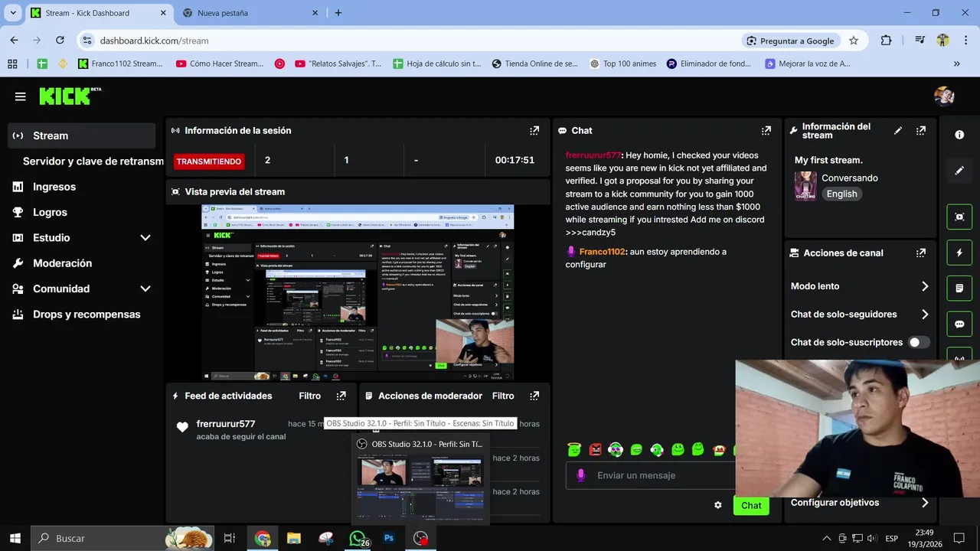
Task: Toggle Chat de solo-suscriptores switch
Action: [x=918, y=342]
